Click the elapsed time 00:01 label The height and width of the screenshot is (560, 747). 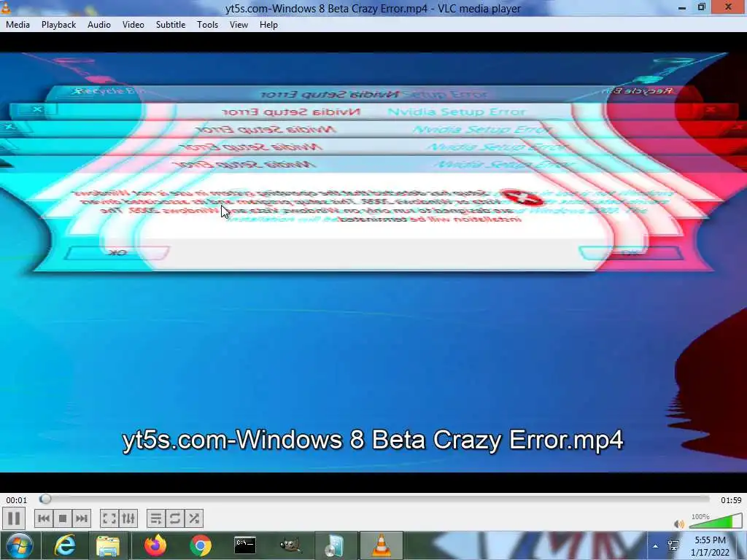[17, 500]
